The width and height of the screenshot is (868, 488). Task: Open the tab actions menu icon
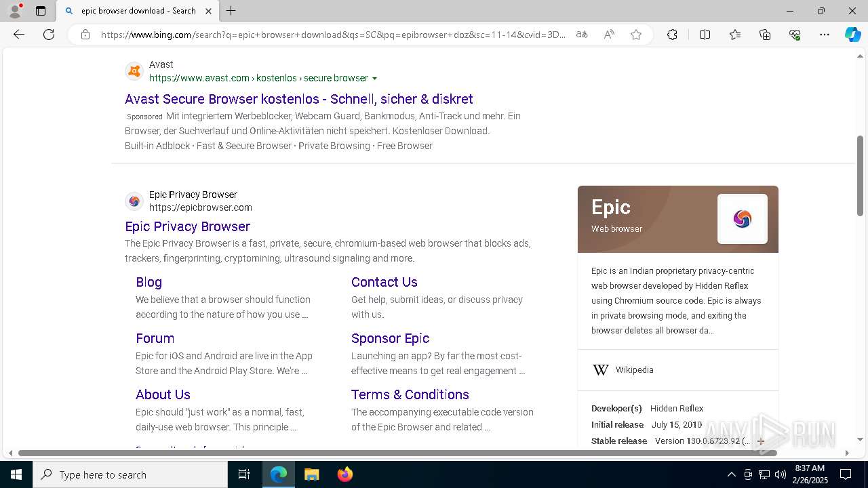click(x=41, y=11)
